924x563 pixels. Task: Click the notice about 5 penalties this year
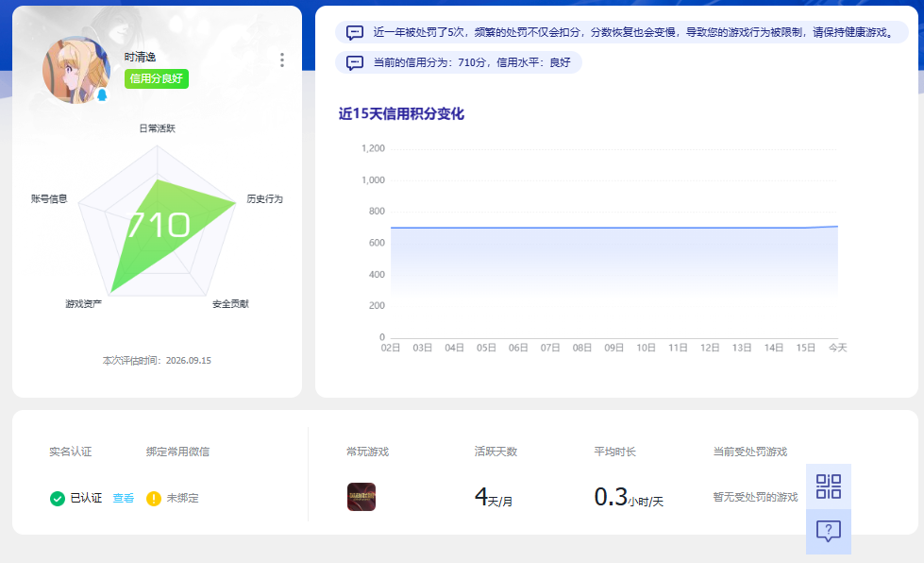point(622,32)
